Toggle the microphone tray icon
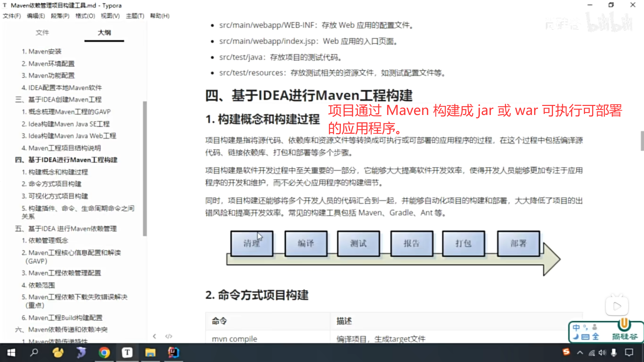 (x=614, y=353)
